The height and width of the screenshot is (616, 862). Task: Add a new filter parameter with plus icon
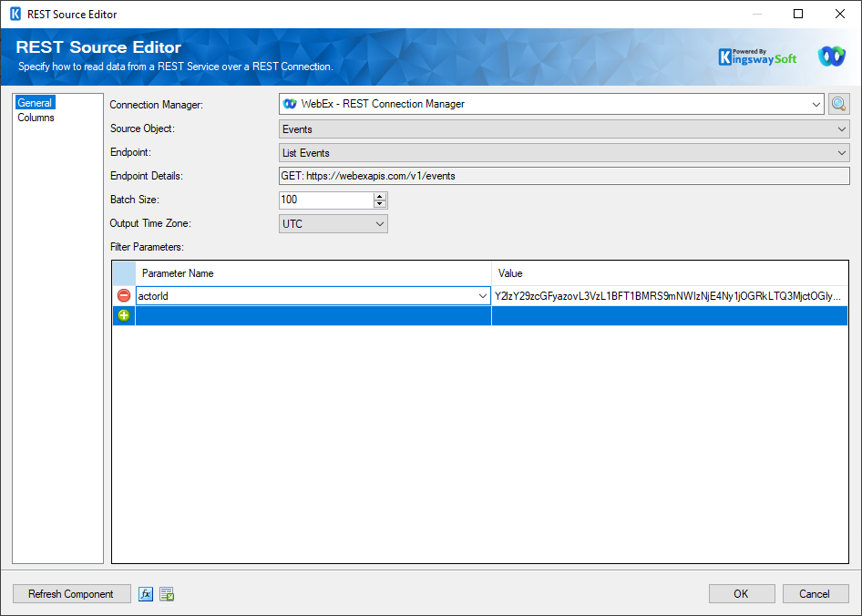(x=124, y=315)
